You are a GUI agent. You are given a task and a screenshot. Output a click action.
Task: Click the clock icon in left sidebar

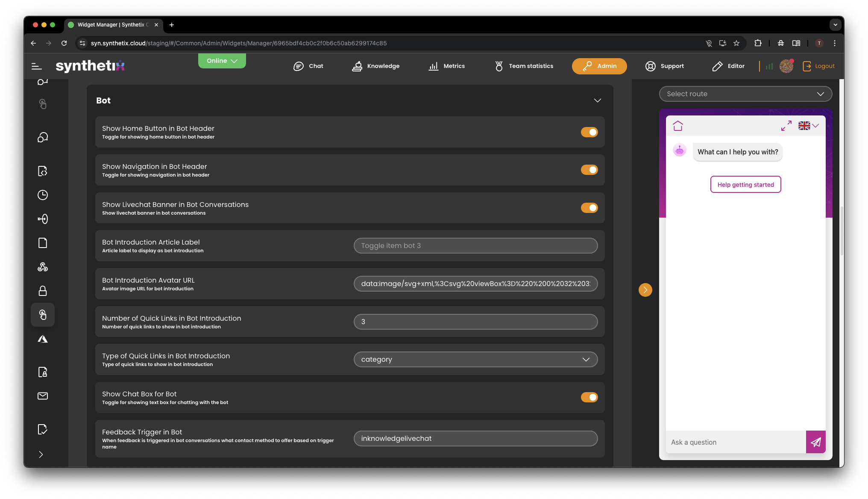tap(43, 195)
